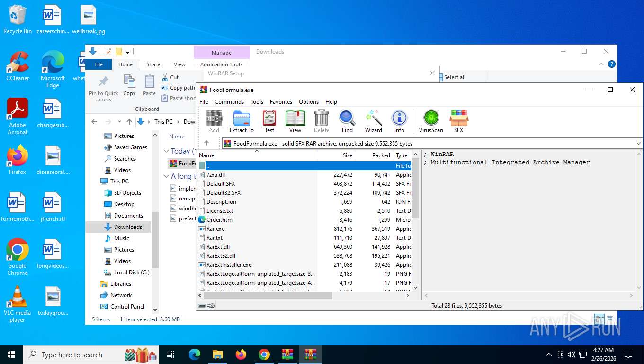This screenshot has width=644, height=364.
Task: Open Firefox desktop shortcut
Action: 18,160
